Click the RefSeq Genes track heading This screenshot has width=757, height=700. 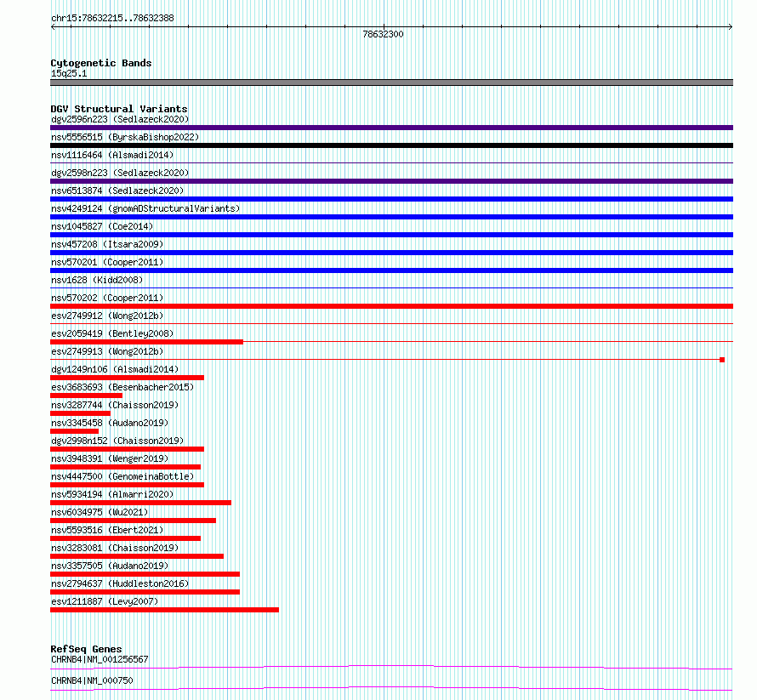pyautogui.click(x=86, y=649)
